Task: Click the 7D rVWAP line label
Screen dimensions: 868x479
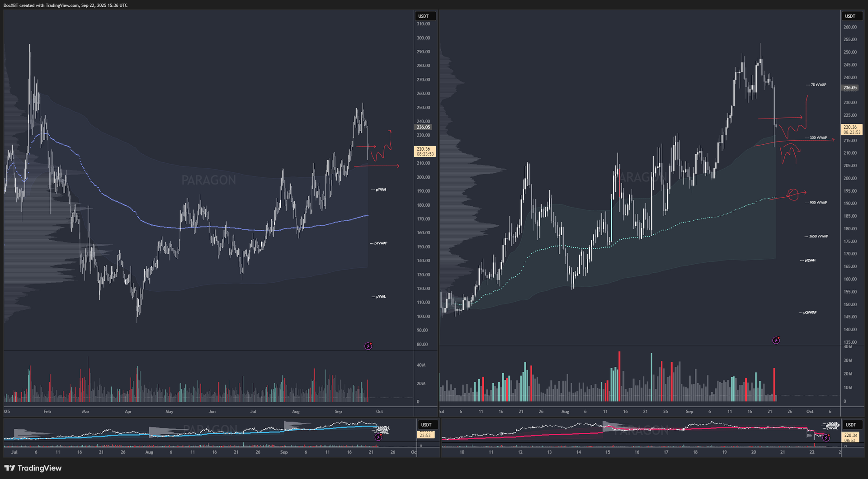Action: [x=818, y=85]
